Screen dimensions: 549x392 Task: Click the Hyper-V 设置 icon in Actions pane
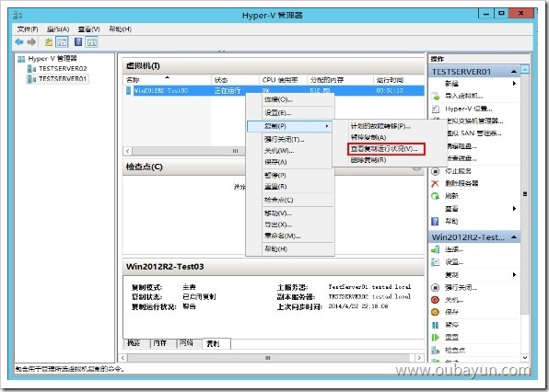coord(435,109)
